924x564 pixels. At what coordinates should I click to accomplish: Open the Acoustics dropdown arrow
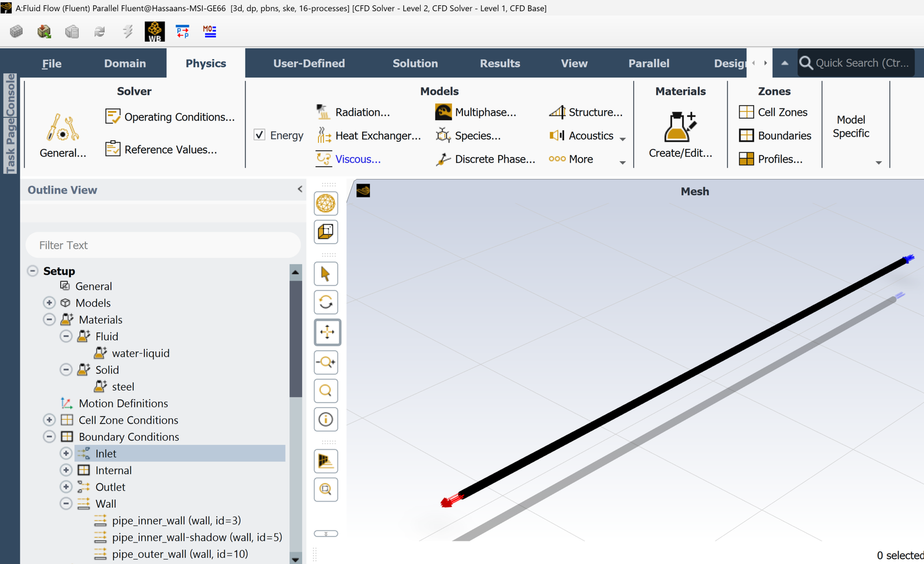click(x=623, y=139)
